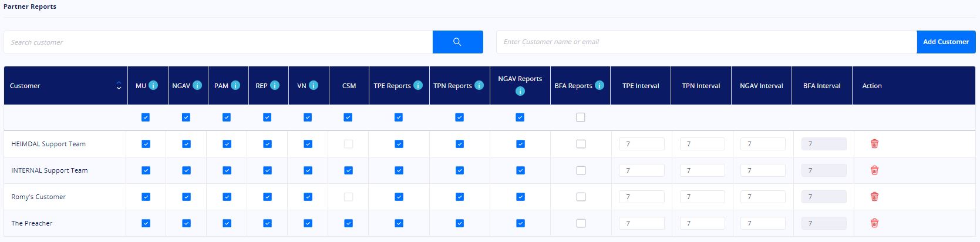Viewport: 980px width, 242px height.
Task: Click the magnifier search button
Action: tap(457, 42)
